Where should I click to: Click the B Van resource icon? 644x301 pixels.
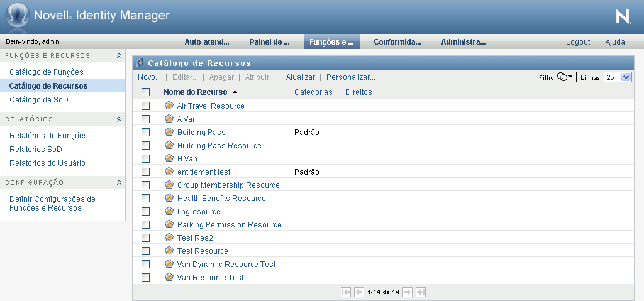point(169,158)
